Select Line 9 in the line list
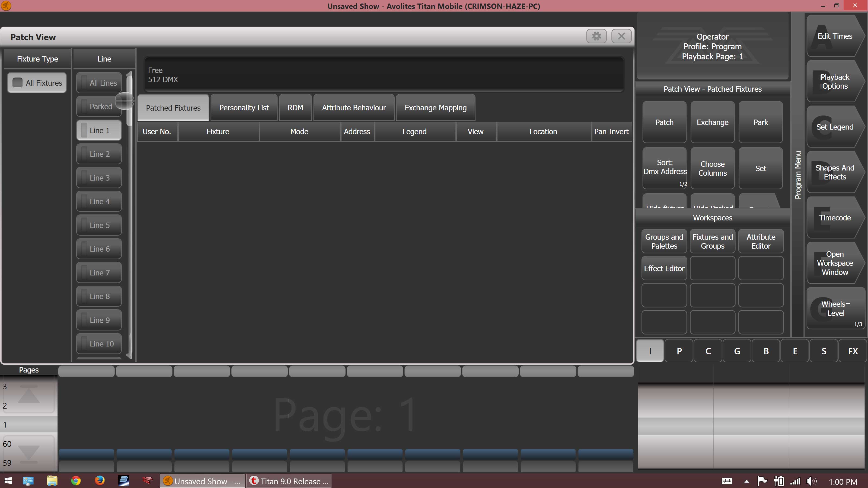This screenshot has height=488, width=868. 99,320
